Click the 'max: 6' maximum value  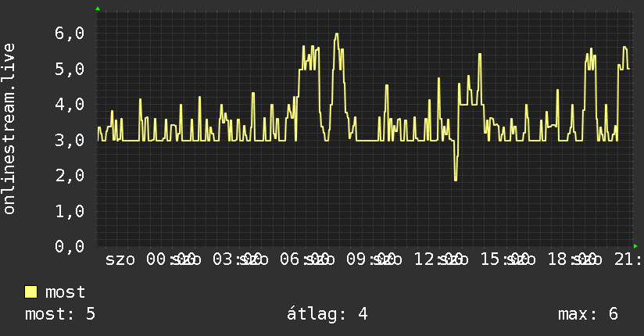point(588,314)
